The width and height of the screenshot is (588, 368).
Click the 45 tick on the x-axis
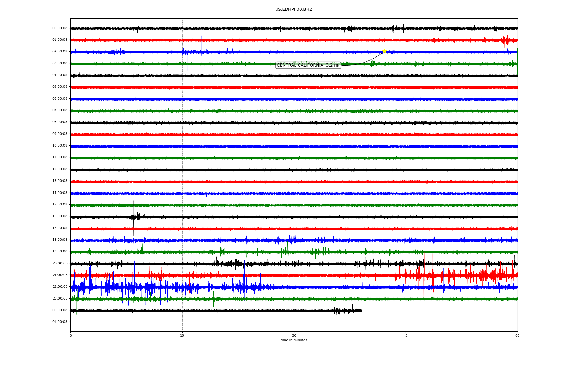point(406,335)
